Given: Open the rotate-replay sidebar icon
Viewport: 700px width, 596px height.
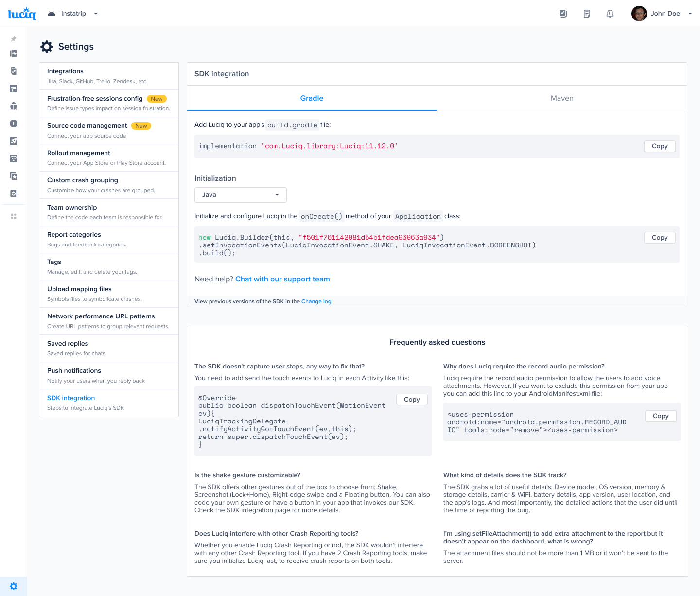Looking at the screenshot, I should click(14, 193).
